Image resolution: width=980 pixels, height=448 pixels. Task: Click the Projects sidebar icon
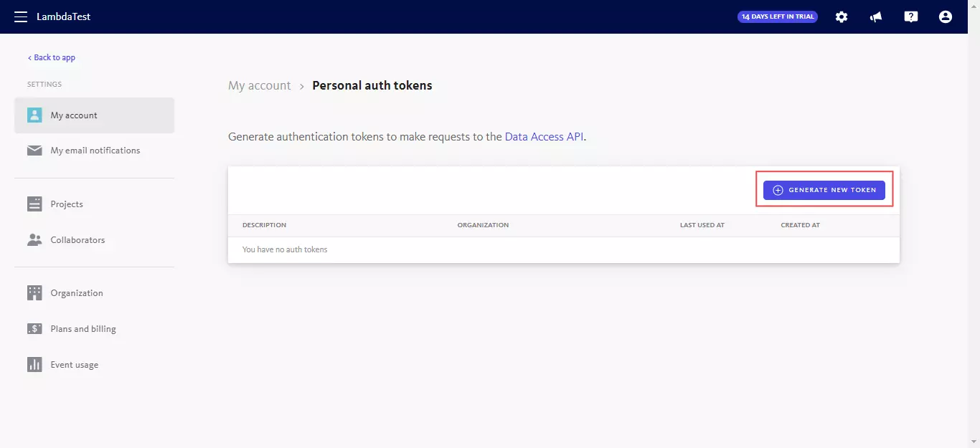point(34,204)
